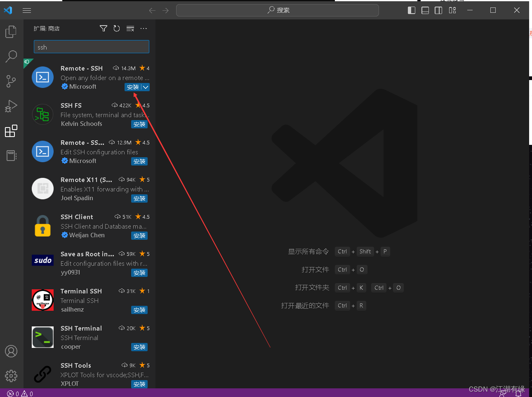Open errors and warnings in status bar
This screenshot has height=397, width=532.
(20, 394)
